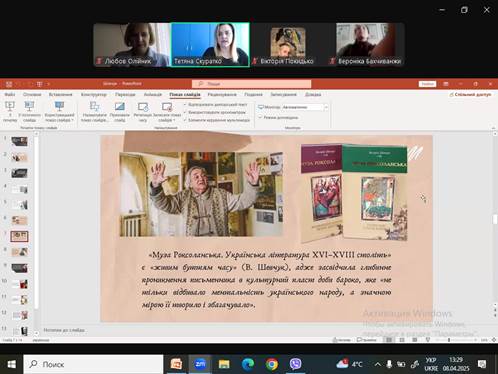Select slide 6 thumbnail
This screenshot has height=374, width=498.
click(19, 220)
